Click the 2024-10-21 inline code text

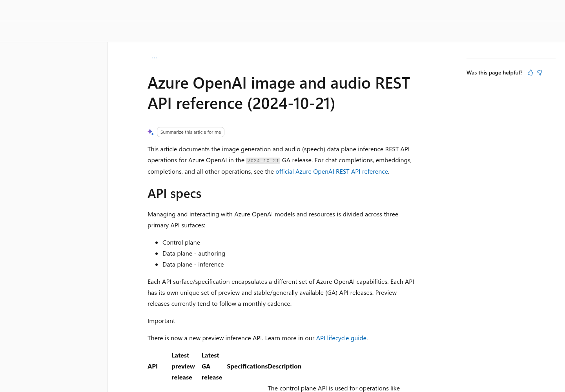263,161
